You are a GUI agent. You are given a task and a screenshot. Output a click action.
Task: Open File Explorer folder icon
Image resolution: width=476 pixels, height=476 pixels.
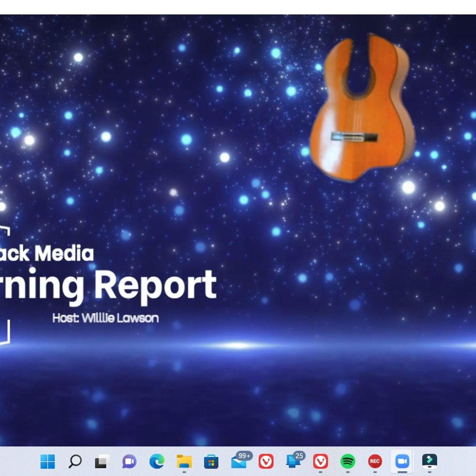pyautogui.click(x=184, y=461)
